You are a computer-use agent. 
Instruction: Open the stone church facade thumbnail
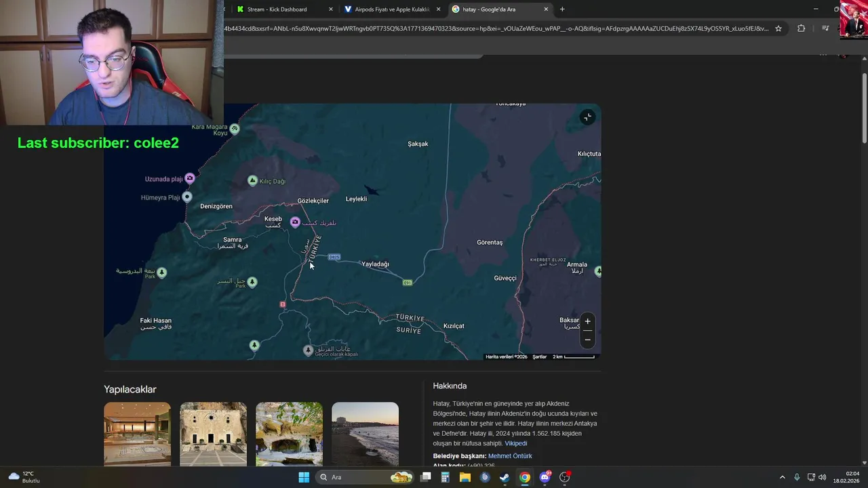(213, 434)
